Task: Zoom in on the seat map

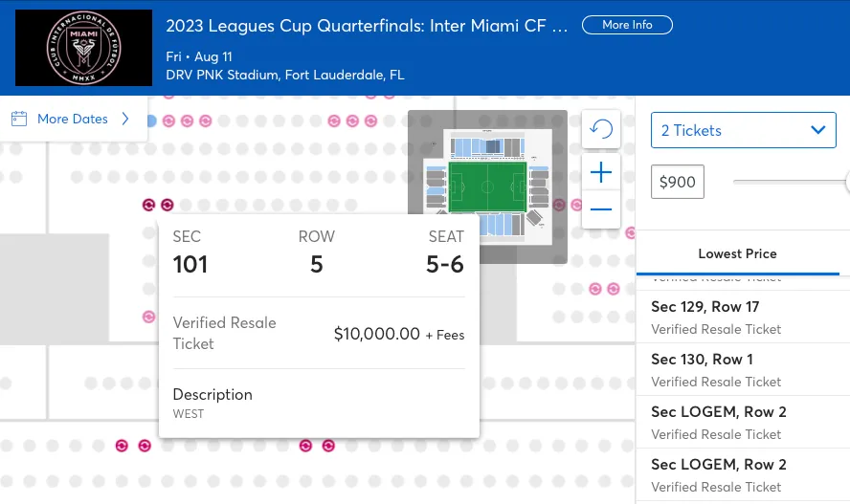Action: tap(601, 172)
